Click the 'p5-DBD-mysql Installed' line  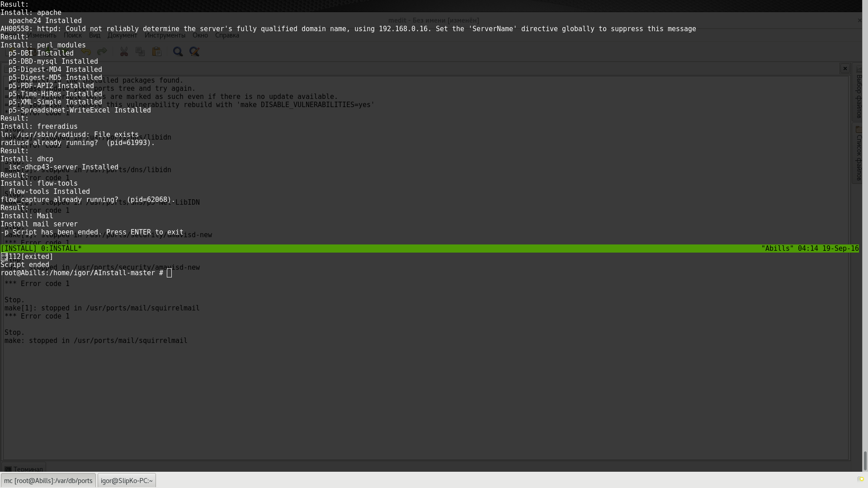point(53,61)
